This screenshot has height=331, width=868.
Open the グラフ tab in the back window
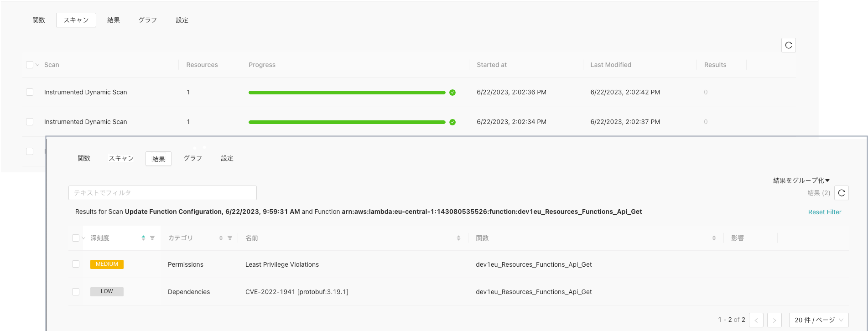point(148,20)
